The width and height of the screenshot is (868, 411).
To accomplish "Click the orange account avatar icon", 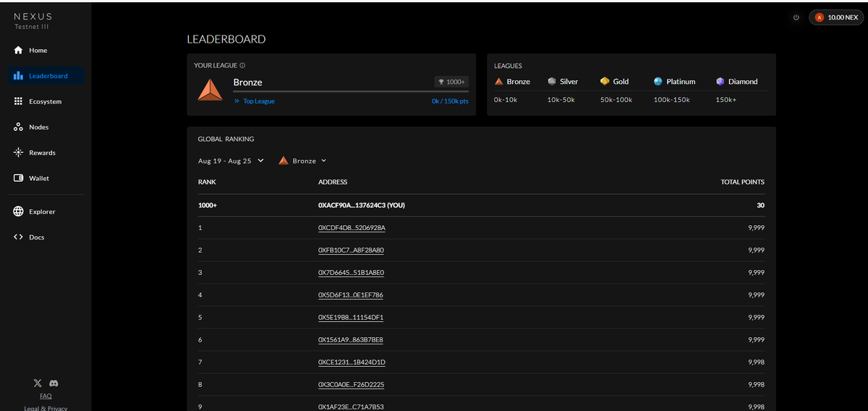I will (820, 17).
